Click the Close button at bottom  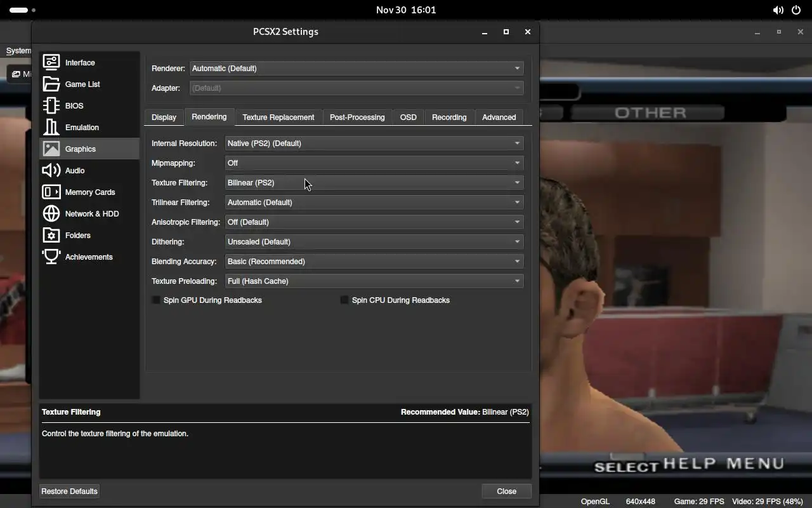(x=506, y=491)
